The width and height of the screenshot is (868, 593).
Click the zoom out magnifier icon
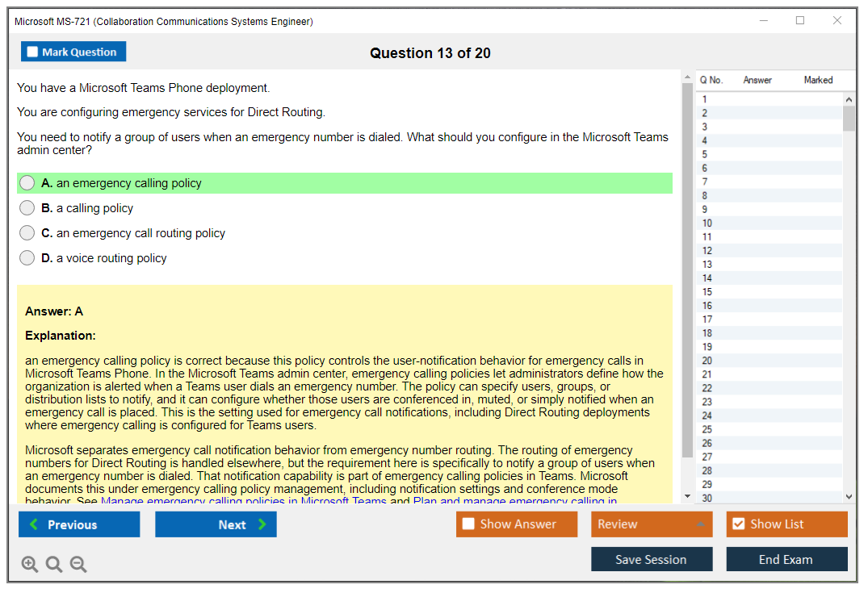click(78, 564)
